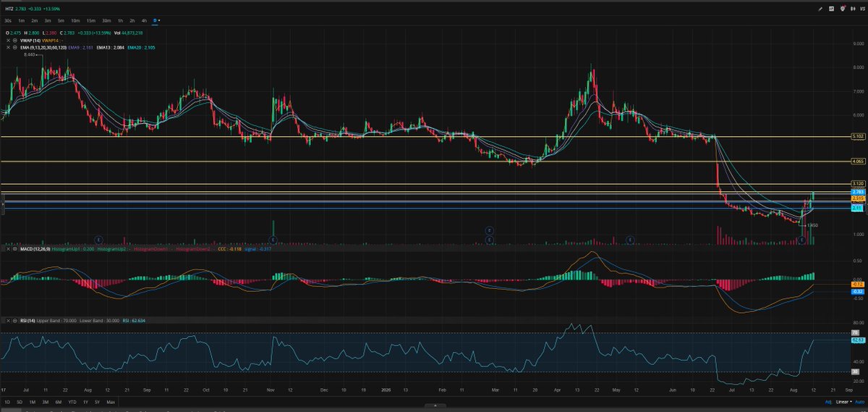Click the EMA20 : 2.105 value

pos(141,47)
